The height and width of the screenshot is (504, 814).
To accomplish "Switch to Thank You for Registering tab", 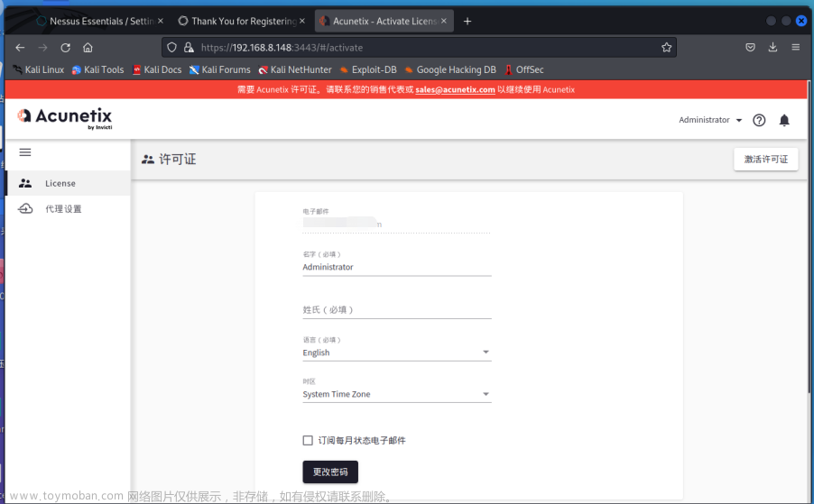I will (242, 22).
